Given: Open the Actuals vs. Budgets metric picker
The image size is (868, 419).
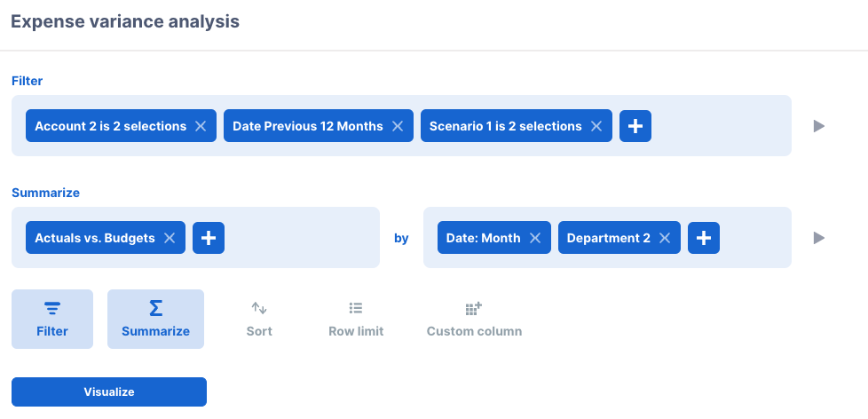Looking at the screenshot, I should tap(95, 238).
